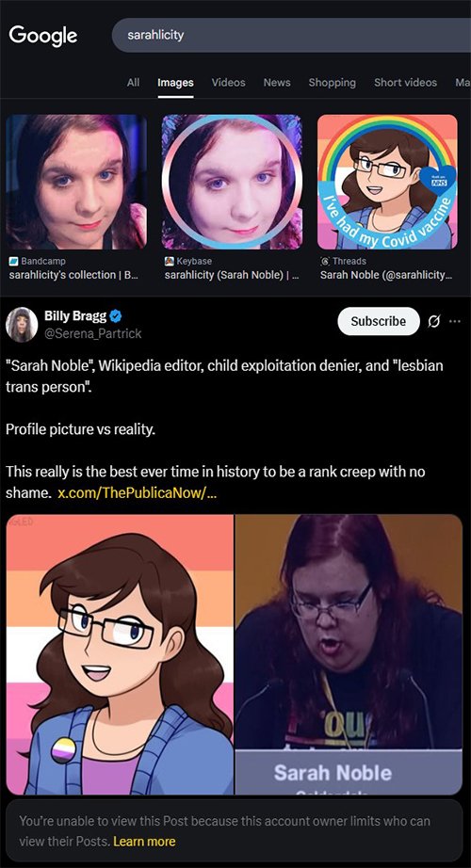Image resolution: width=471 pixels, height=868 pixels.
Task: Open the Threads Covid vaccine avatar thumbnail
Action: click(x=388, y=182)
